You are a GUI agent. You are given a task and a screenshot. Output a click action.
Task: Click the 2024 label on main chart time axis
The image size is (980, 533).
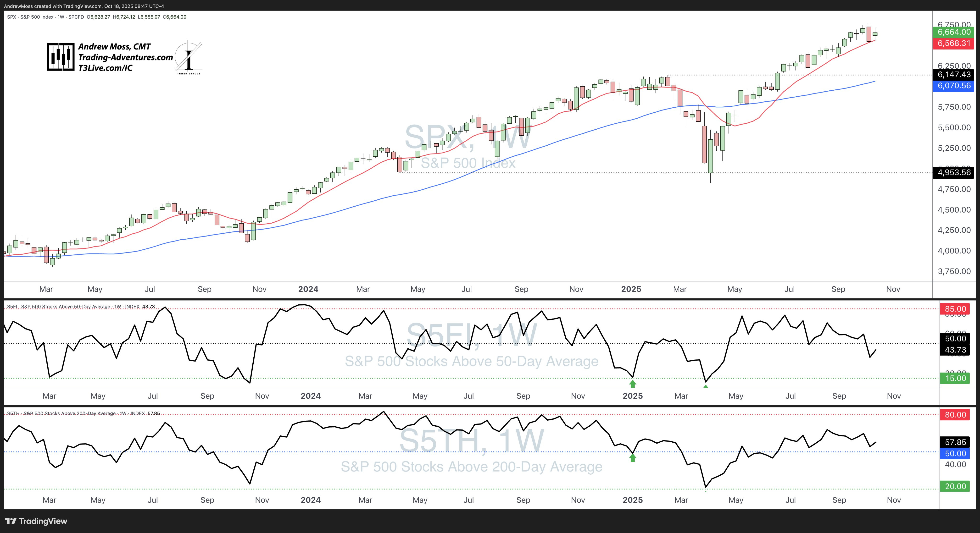308,289
